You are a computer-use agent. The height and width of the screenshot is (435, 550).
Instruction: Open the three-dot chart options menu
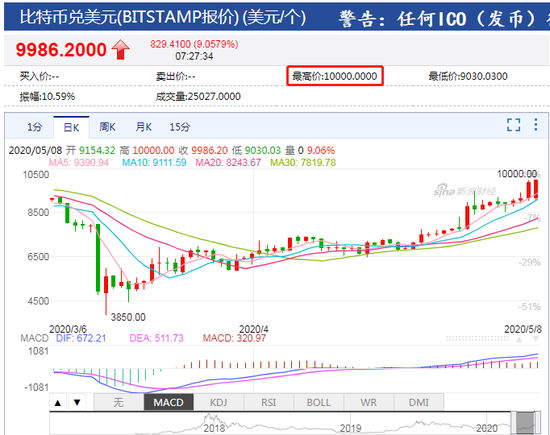(536, 125)
